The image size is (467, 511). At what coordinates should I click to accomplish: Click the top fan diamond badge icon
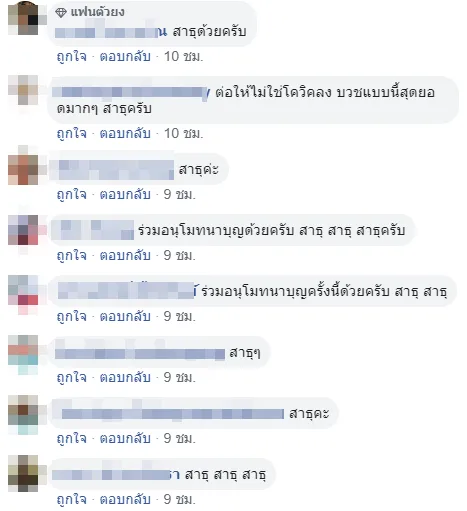tap(61, 13)
